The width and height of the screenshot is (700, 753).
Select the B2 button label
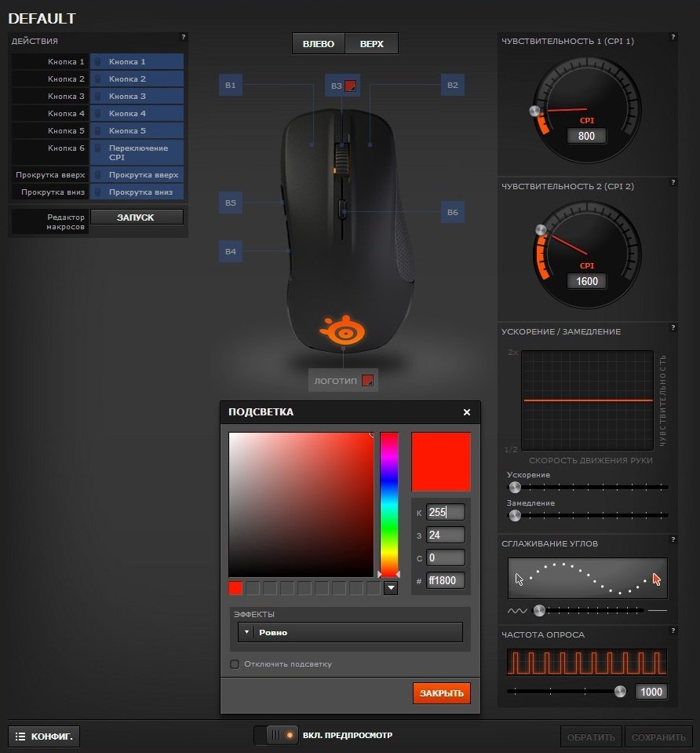point(452,85)
